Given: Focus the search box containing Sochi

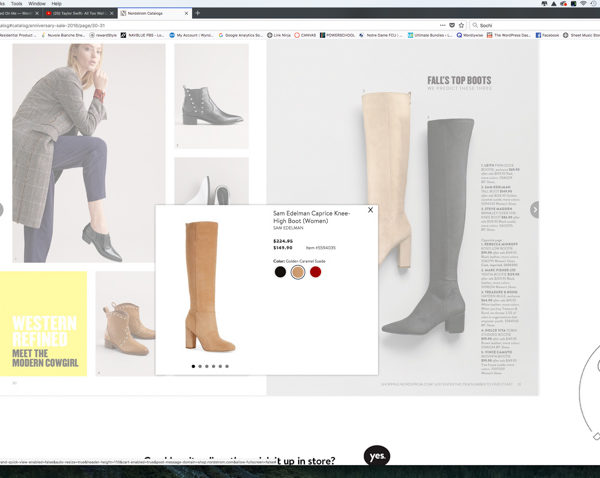Looking at the screenshot, I should [534, 25].
